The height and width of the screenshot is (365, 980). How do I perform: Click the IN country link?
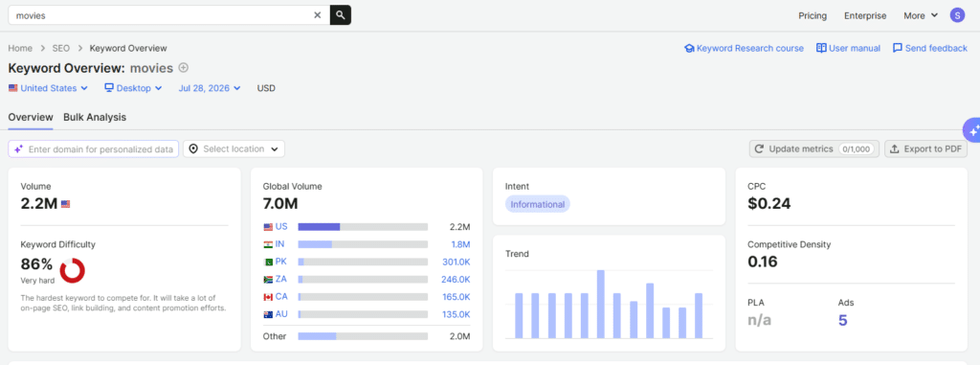click(280, 244)
